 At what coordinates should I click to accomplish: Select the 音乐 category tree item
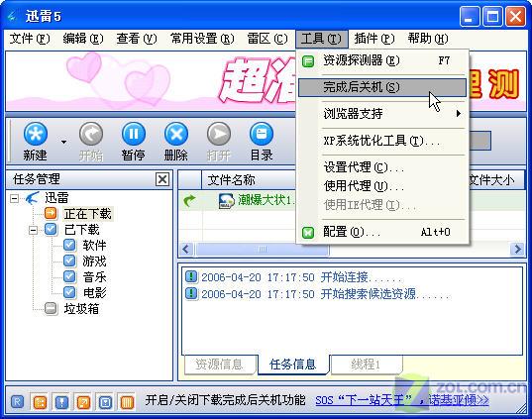coord(94,276)
